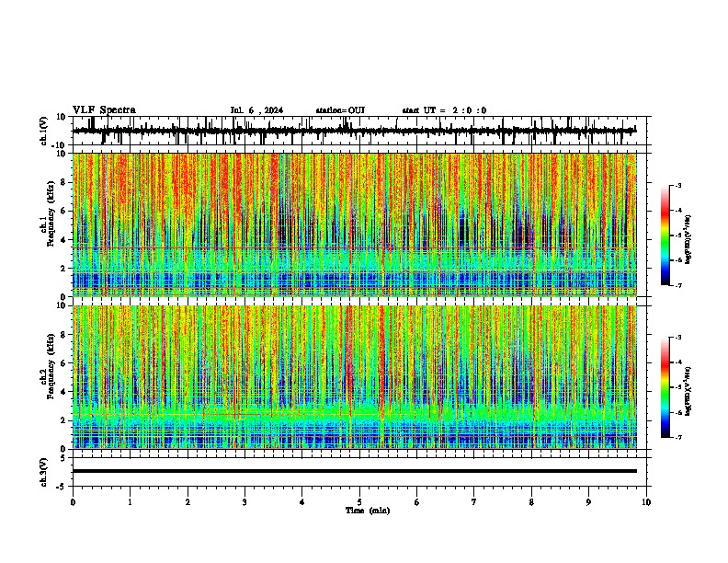Screen dimensions: 728x563
Task: Click the "-3" label on ch.1 color bar
Action: click(677, 185)
